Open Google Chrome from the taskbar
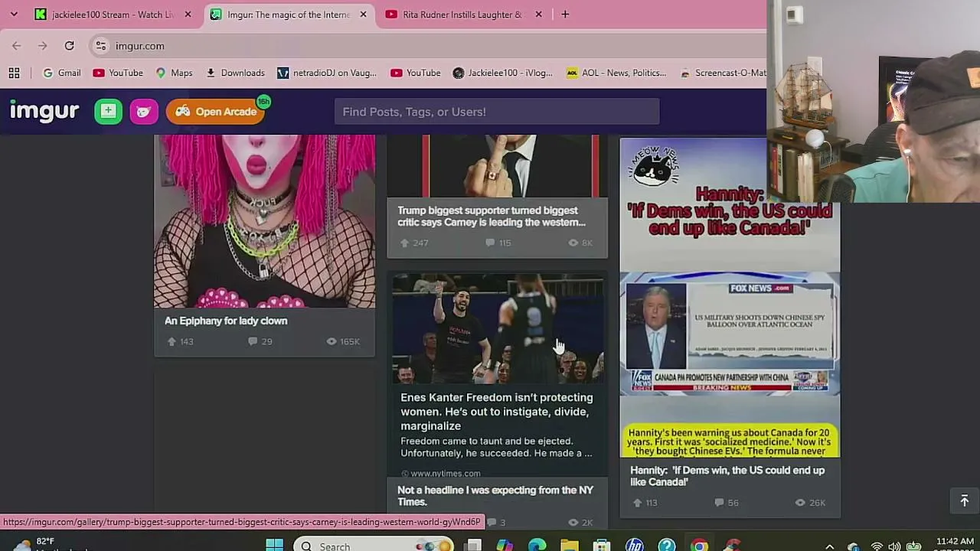The image size is (980, 551). (x=699, y=545)
